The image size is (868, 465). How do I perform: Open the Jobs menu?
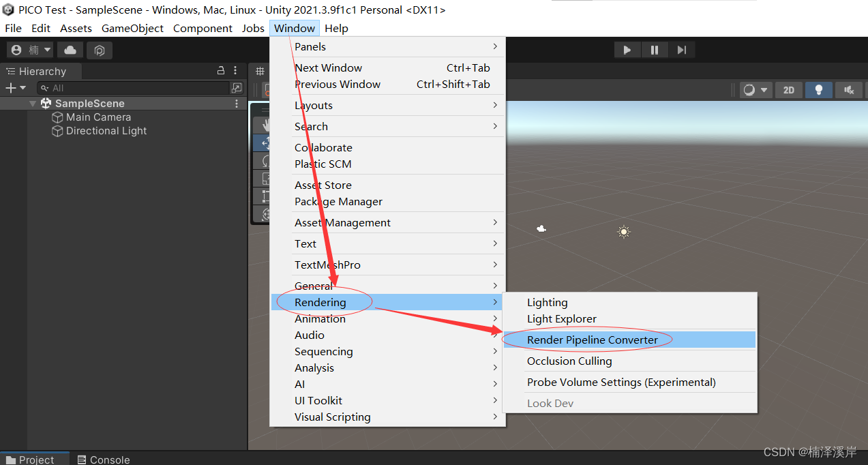253,28
